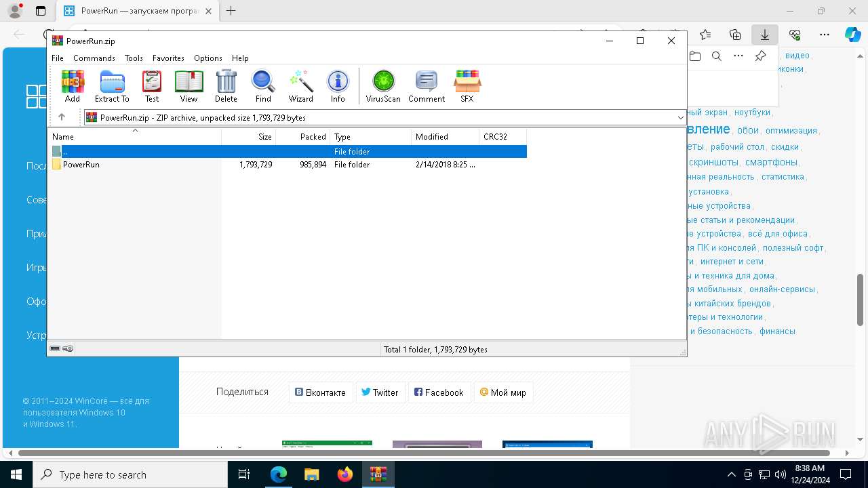Open Windows Start menu
This screenshot has height=488, width=868.
(16, 474)
